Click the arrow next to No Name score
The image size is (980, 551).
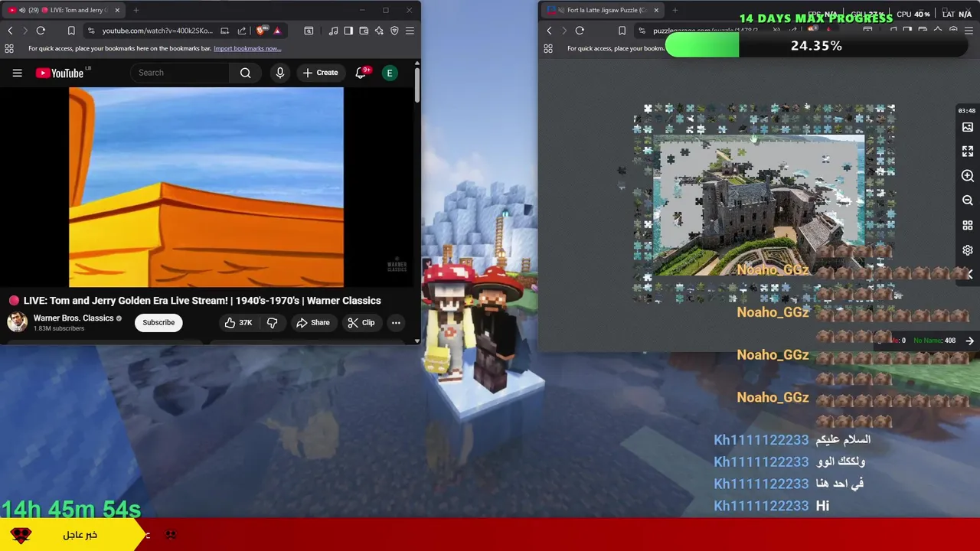[x=969, y=341]
